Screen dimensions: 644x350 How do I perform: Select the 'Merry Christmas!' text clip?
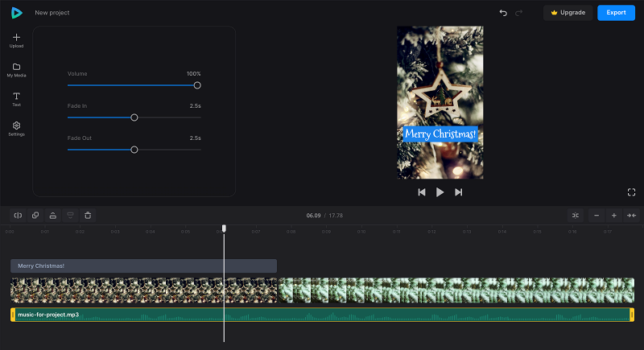[143, 266]
